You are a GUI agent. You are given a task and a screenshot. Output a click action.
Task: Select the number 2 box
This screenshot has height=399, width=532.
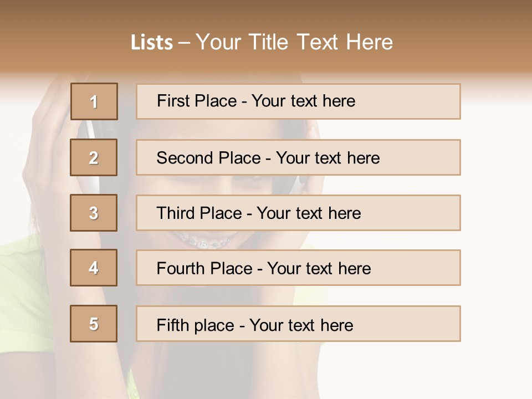click(94, 157)
